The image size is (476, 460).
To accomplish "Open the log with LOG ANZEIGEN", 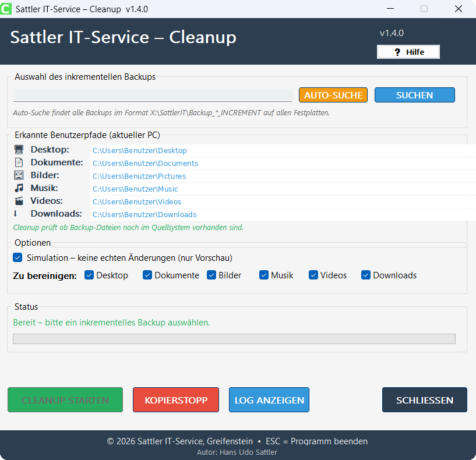I will (x=269, y=399).
